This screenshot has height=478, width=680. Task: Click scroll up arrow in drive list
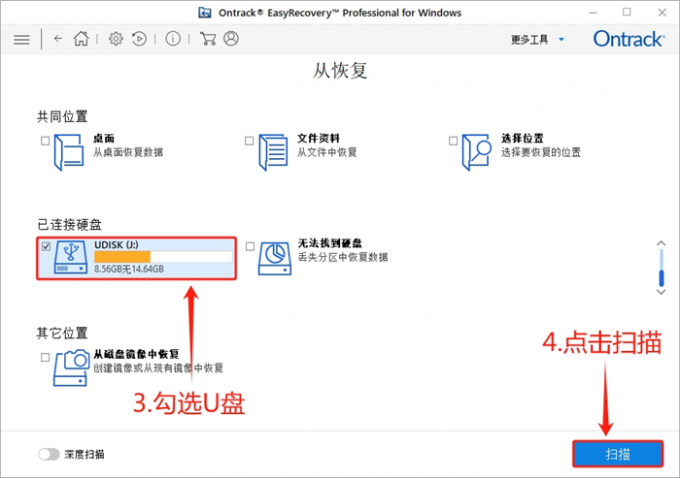coord(661,243)
